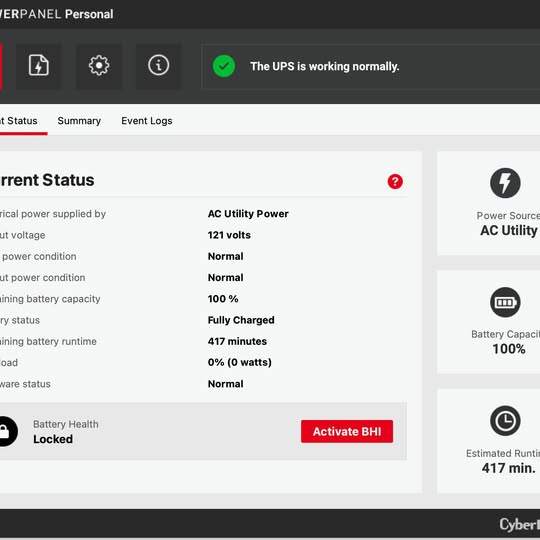Click the 417 minutes runtime value

(x=237, y=341)
